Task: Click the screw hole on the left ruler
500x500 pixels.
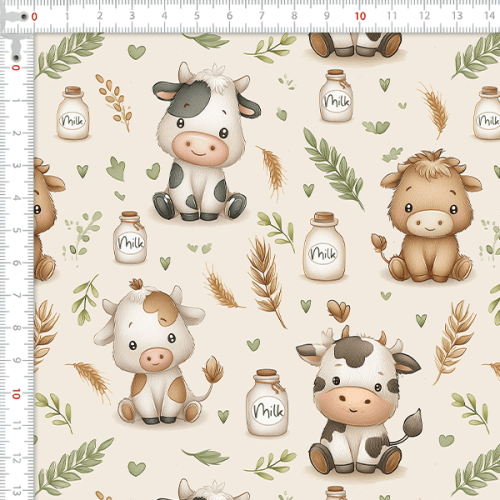Action: tap(16, 58)
